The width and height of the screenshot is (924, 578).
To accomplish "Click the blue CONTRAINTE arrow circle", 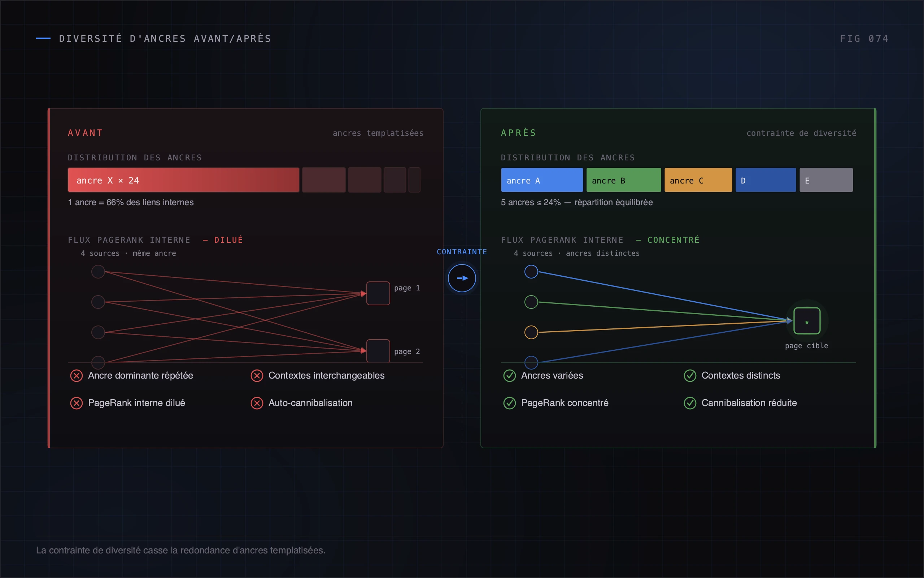I will [x=462, y=278].
